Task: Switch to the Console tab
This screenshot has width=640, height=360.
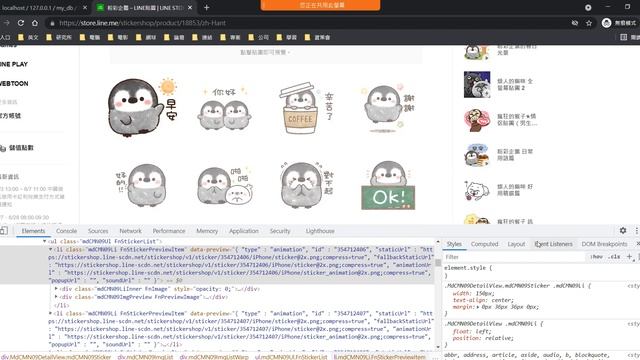Action: pos(66,231)
